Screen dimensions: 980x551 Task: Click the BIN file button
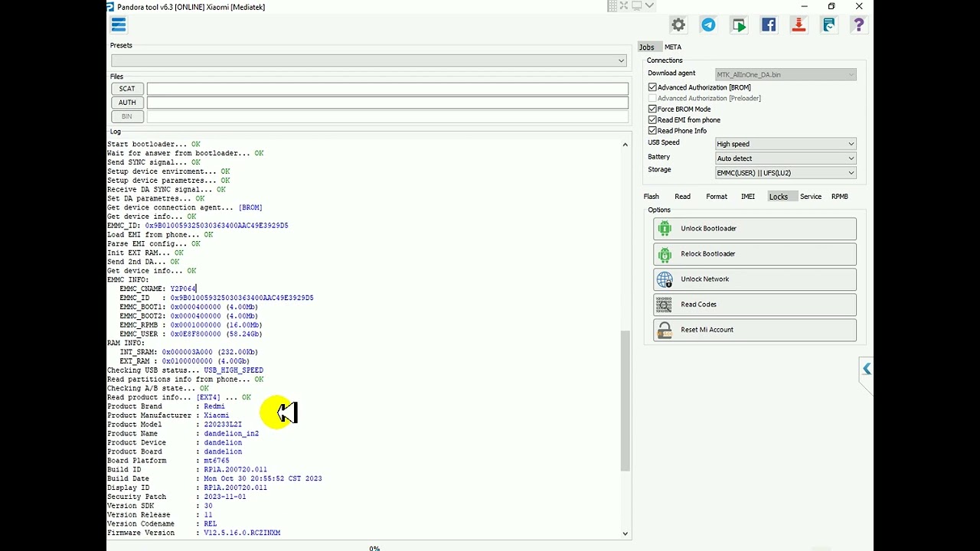127,116
